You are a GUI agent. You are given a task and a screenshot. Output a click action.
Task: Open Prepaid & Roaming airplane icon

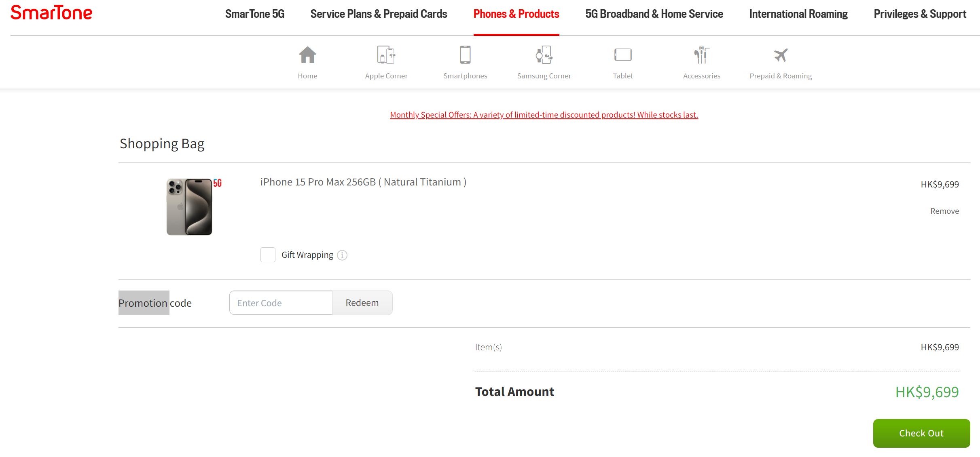tap(781, 55)
